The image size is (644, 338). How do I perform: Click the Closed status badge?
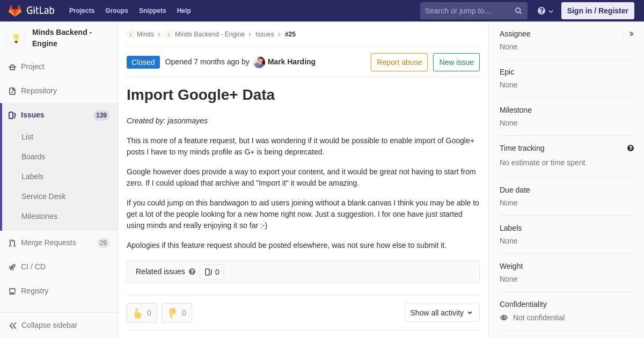click(x=143, y=62)
